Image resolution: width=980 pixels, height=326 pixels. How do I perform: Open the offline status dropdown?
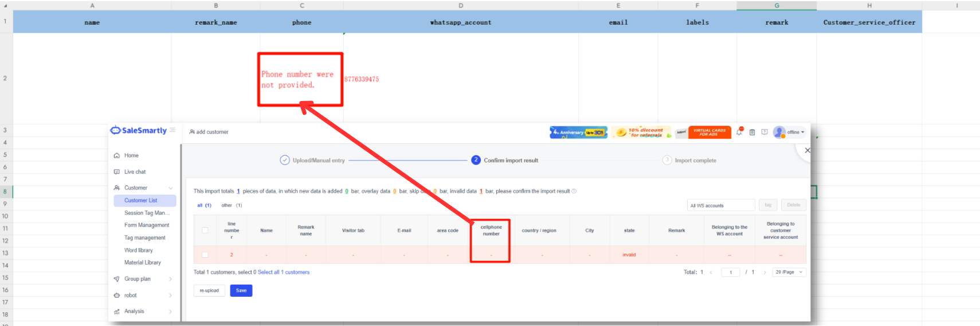pos(795,132)
